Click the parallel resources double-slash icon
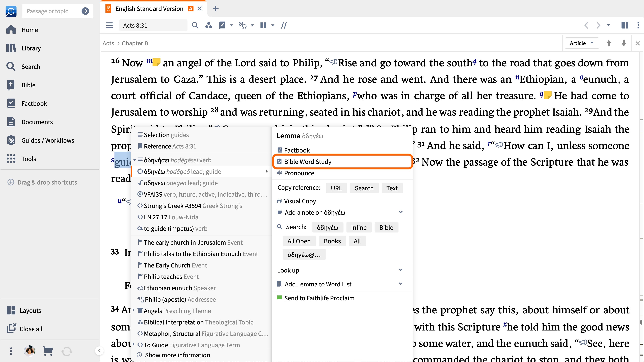 point(284,25)
